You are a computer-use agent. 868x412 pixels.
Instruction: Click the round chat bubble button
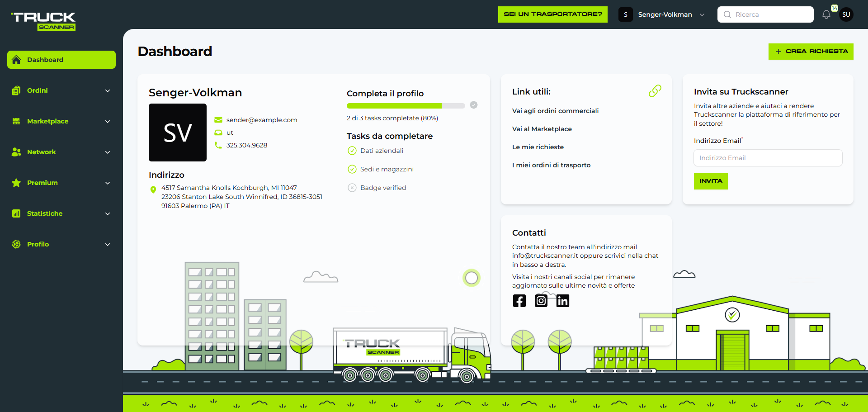472,278
